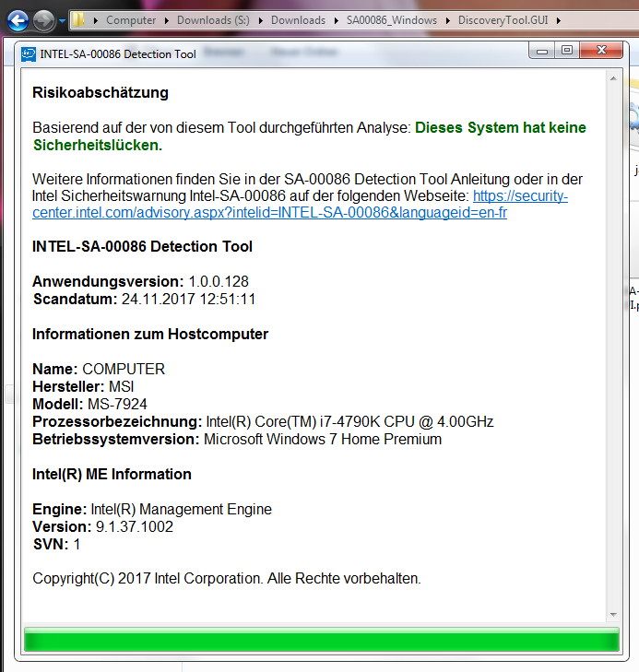Expand arrow after DiscoveryTool.GUI breadcrumb
Viewport: 639px width, 672px height.
(x=559, y=20)
